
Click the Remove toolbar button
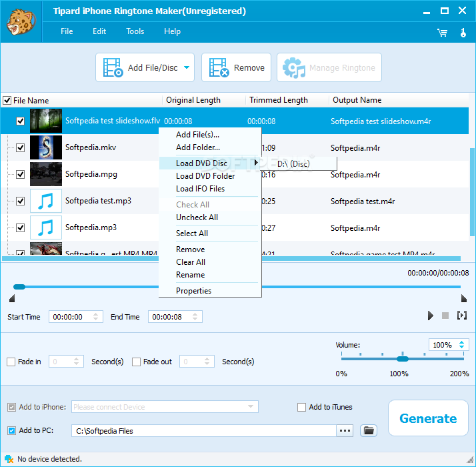[x=236, y=67]
